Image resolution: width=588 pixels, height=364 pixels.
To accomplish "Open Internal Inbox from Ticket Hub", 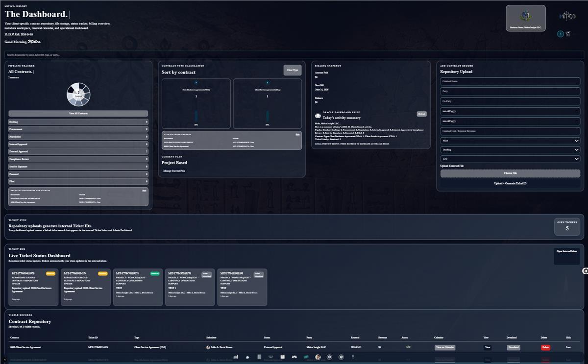I will click(567, 256).
